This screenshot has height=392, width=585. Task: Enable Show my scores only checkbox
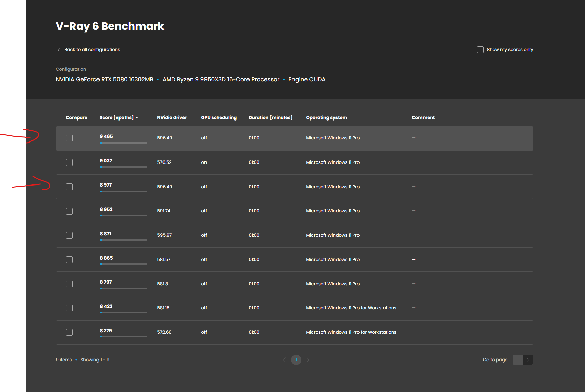pos(480,50)
